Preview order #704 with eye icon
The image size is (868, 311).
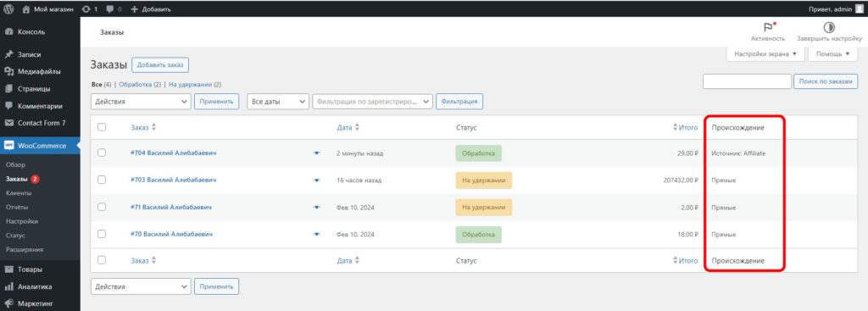click(317, 153)
